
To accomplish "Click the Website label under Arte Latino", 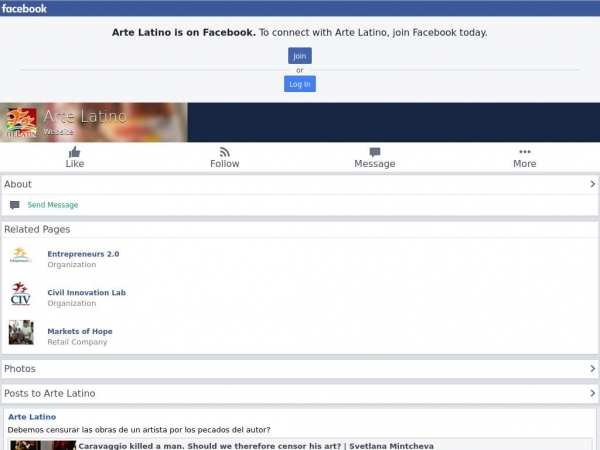I will [58, 132].
